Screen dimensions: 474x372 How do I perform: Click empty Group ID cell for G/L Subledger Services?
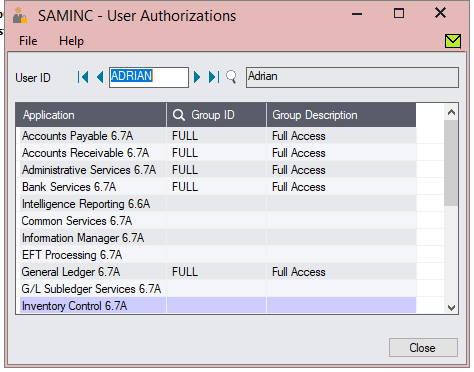(217, 289)
